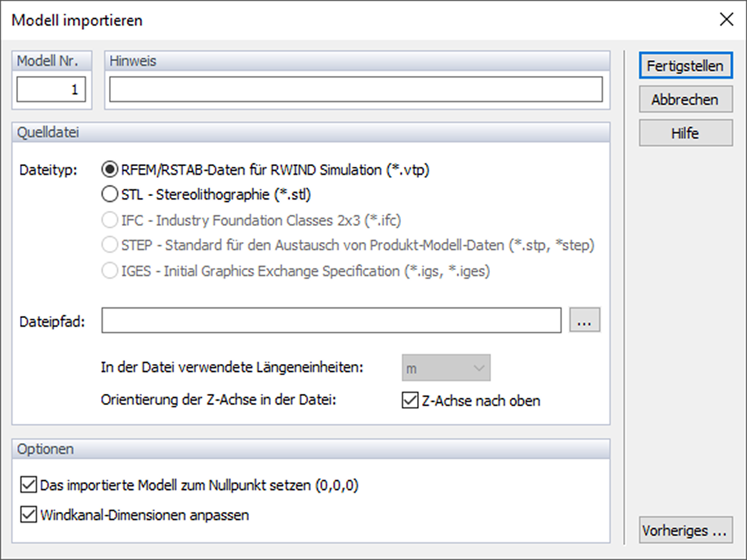This screenshot has width=747, height=560.
Task: Toggle Windkanal-Dimensionen anpassen off
Action: click(x=29, y=515)
